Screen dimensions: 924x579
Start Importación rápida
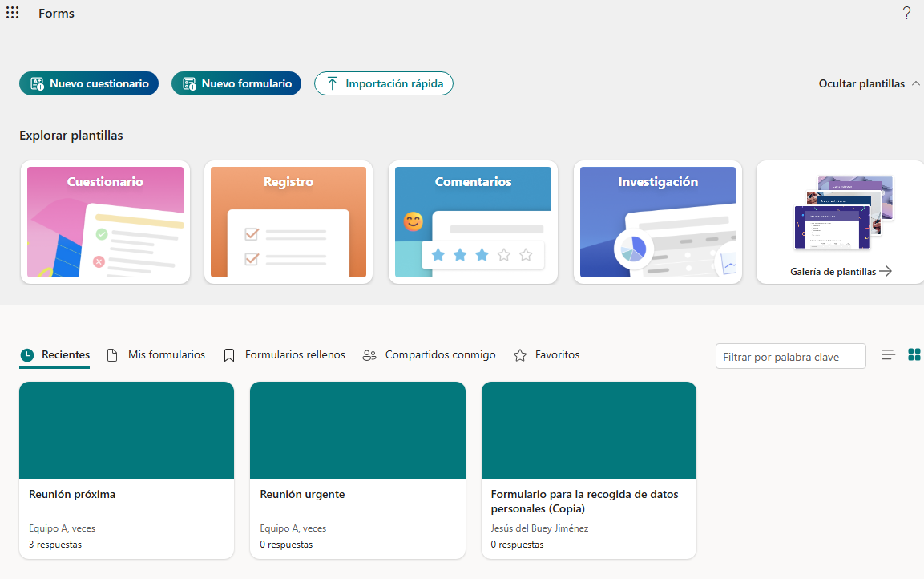click(x=384, y=83)
